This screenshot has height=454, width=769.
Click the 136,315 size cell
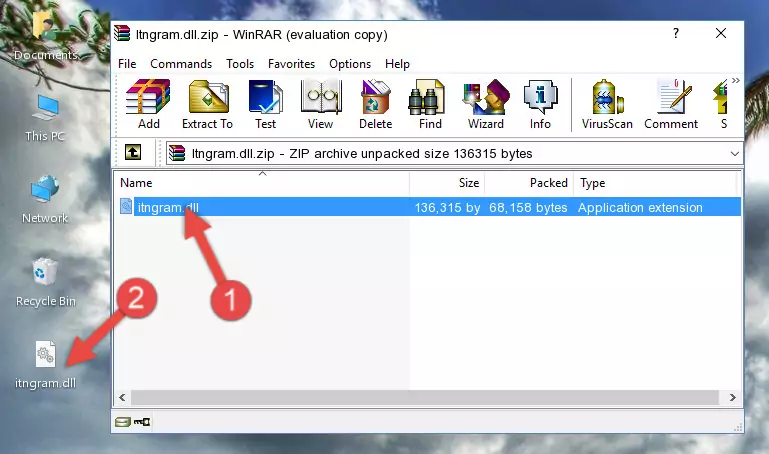pyautogui.click(x=447, y=207)
